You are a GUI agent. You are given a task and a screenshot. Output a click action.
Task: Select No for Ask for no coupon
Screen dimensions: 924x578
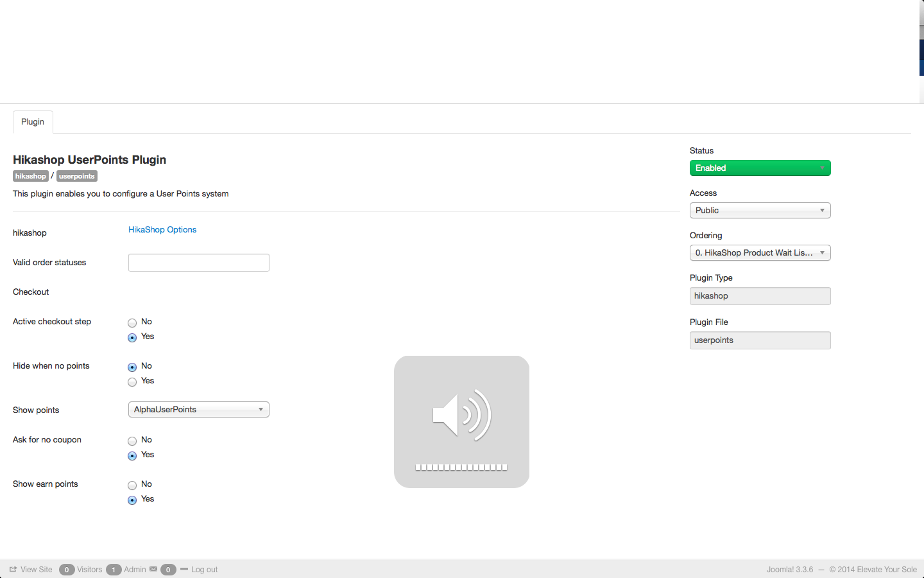tap(132, 441)
